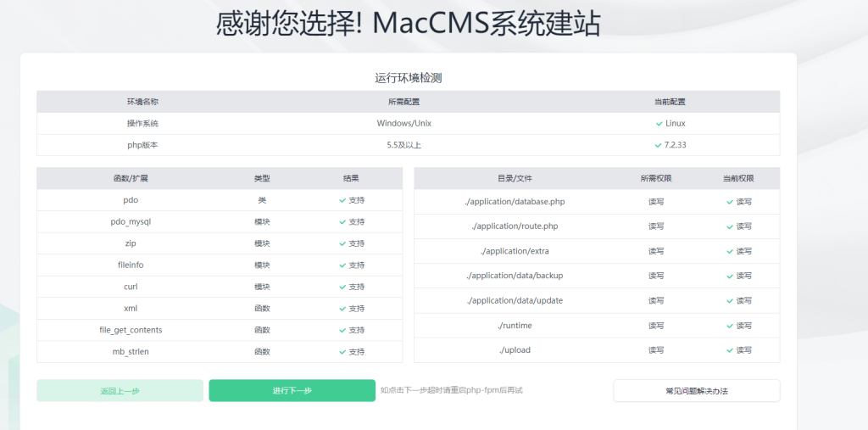Click the ./application/data/backup path

pos(515,276)
